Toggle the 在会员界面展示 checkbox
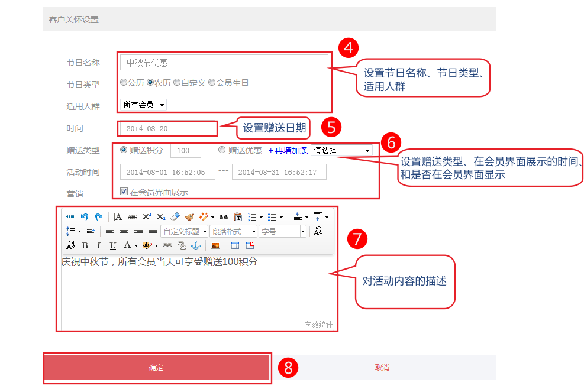The height and width of the screenshot is (392, 584). (x=124, y=192)
